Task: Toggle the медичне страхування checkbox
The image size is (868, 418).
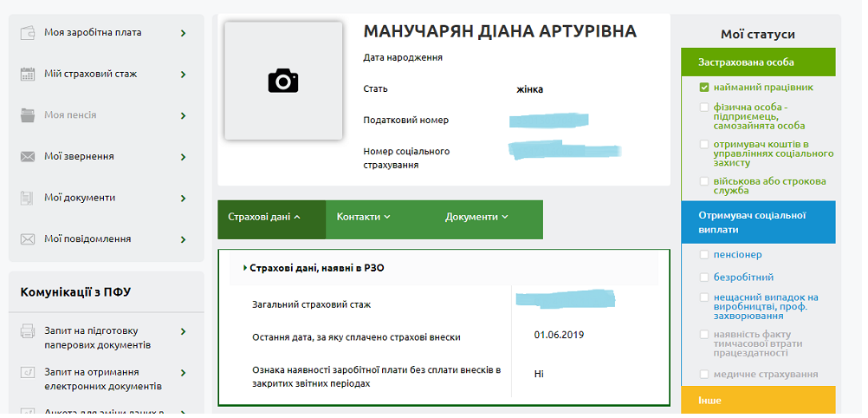Action: (704, 374)
